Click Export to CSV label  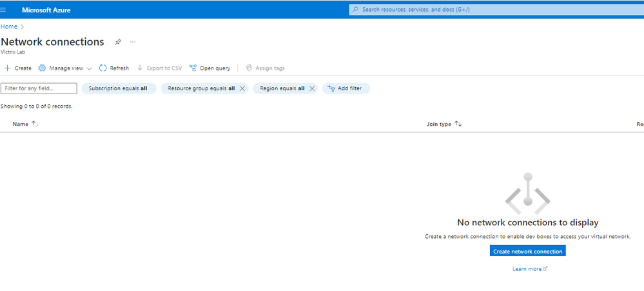click(164, 68)
